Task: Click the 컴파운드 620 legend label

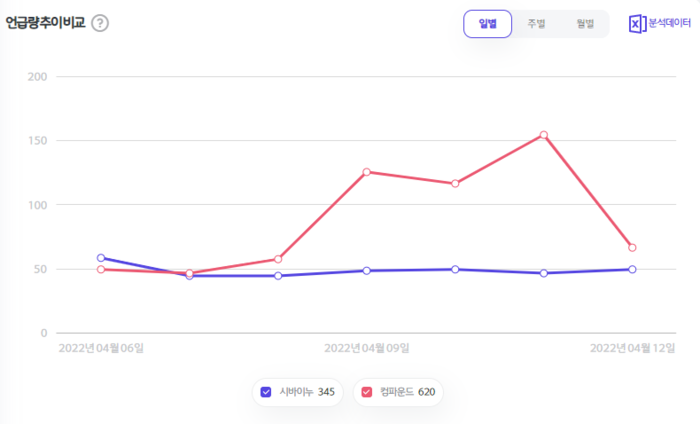Action: coord(408,392)
